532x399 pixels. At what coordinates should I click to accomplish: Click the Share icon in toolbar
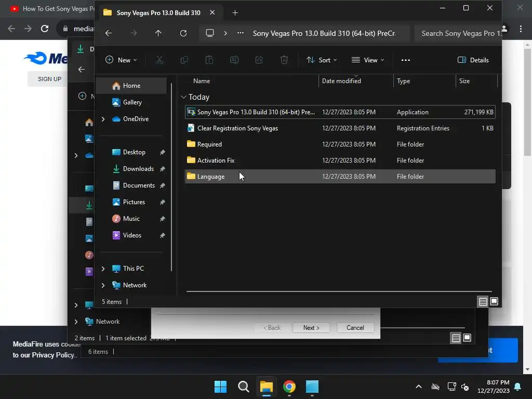(259, 60)
